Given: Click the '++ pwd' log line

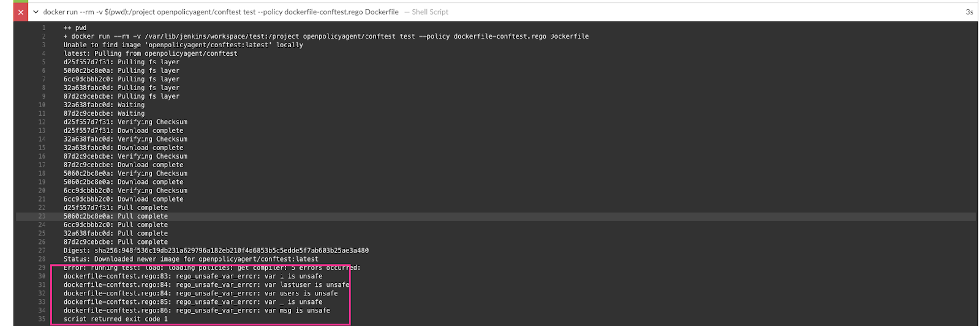Looking at the screenshot, I should [x=75, y=28].
